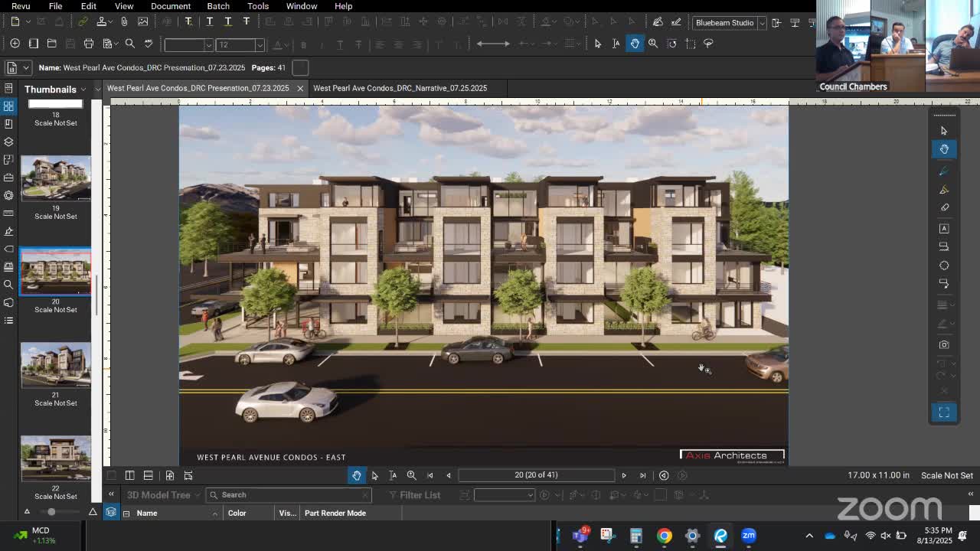980x551 pixels.
Task: Click the Part Render Mode column header
Action: tap(335, 514)
